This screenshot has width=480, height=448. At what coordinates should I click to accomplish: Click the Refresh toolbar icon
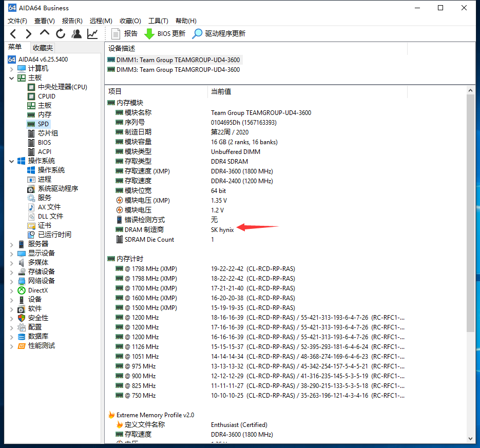pos(61,34)
